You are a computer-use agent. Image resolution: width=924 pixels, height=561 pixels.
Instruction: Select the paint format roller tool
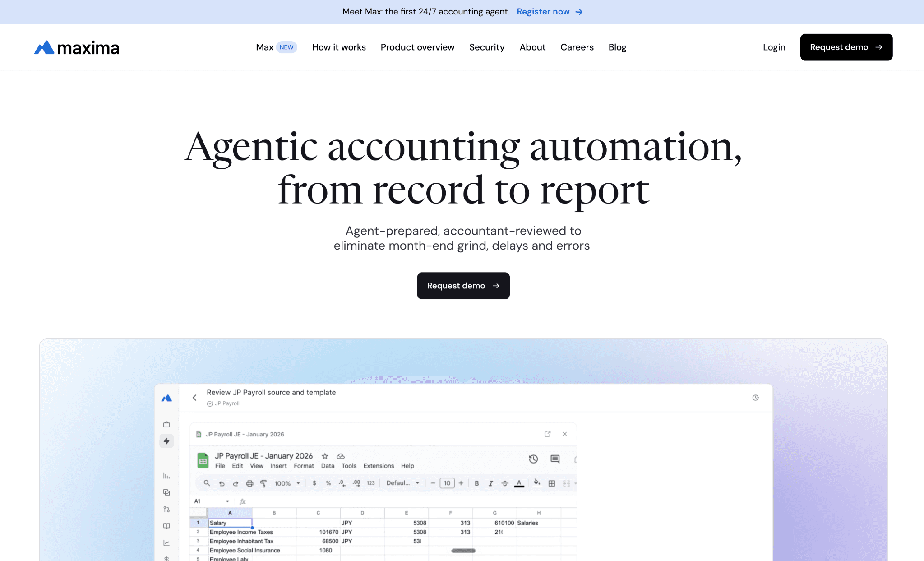coord(263,483)
